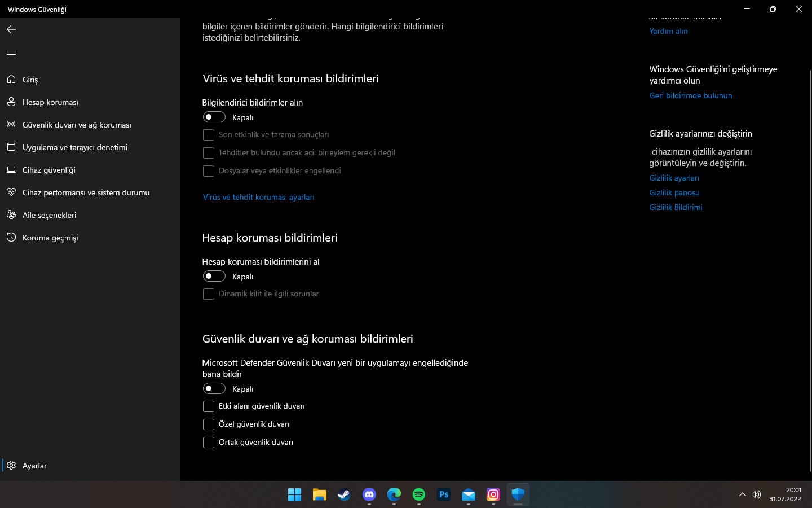Check Özel güvenlik duvarı
The height and width of the screenshot is (508, 812).
(209, 424)
